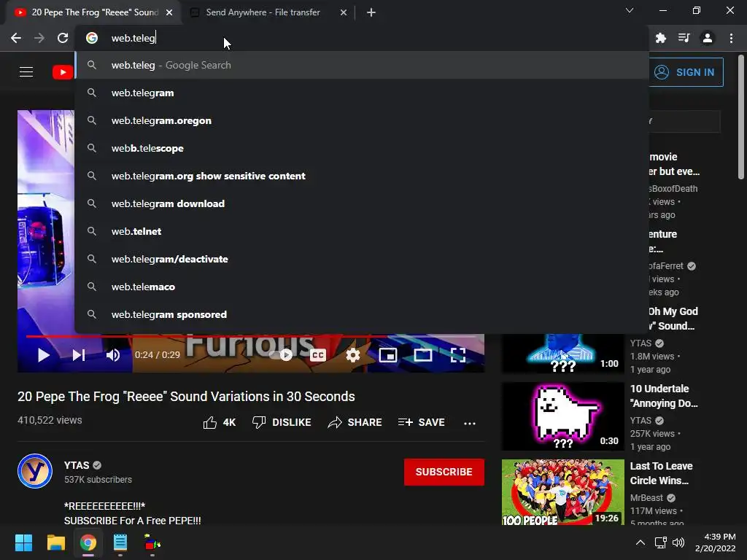Open the Notepad taskbar icon

pos(120,542)
